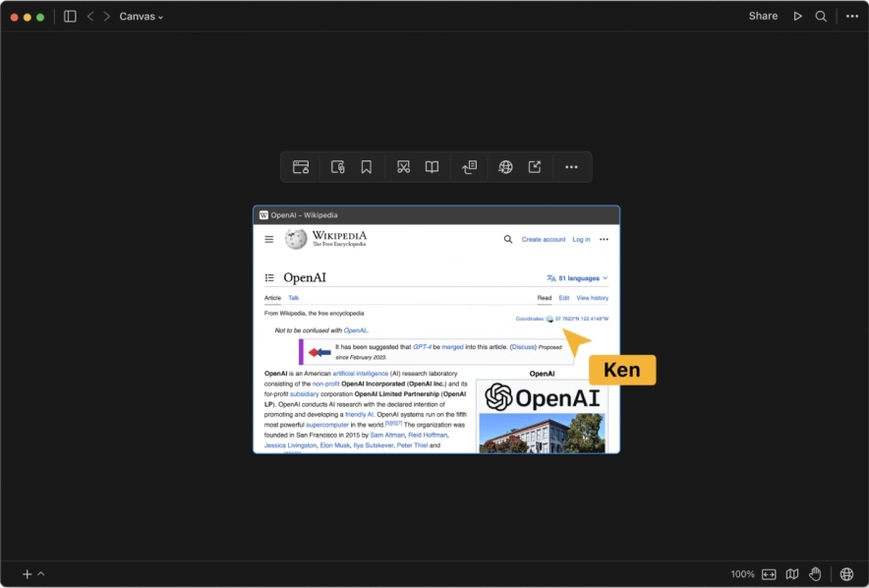The image size is (869, 588).
Task: Click the 100% zoom level indicator
Action: 742,574
